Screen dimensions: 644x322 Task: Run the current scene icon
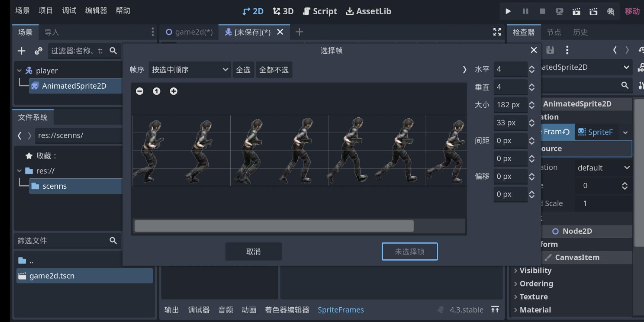click(x=576, y=11)
